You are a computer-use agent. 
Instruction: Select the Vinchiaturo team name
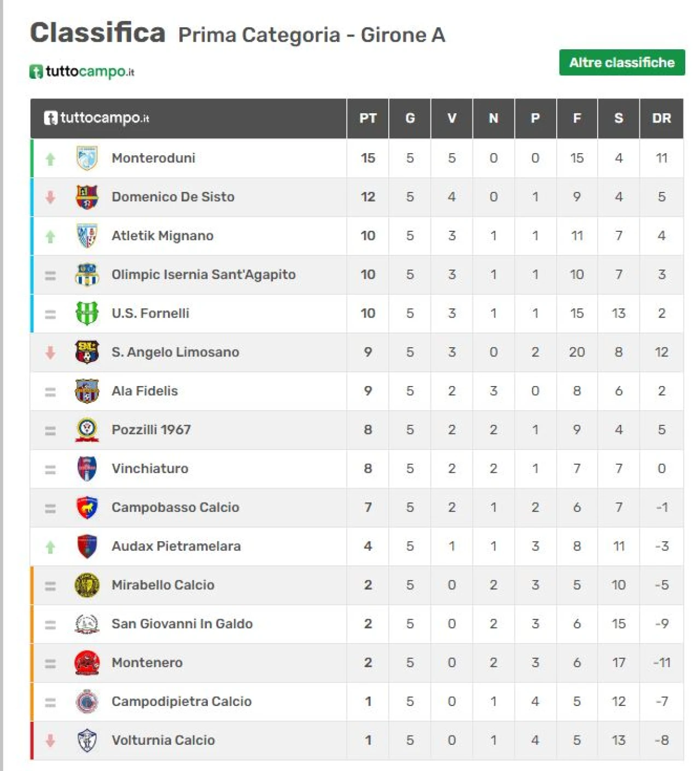[150, 469]
